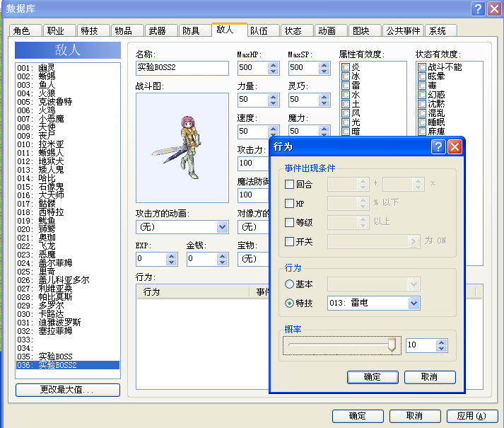Select enemy 010: 拉米亚 in list
Image resolution: width=504 pixels, height=428 pixels.
tap(67, 144)
